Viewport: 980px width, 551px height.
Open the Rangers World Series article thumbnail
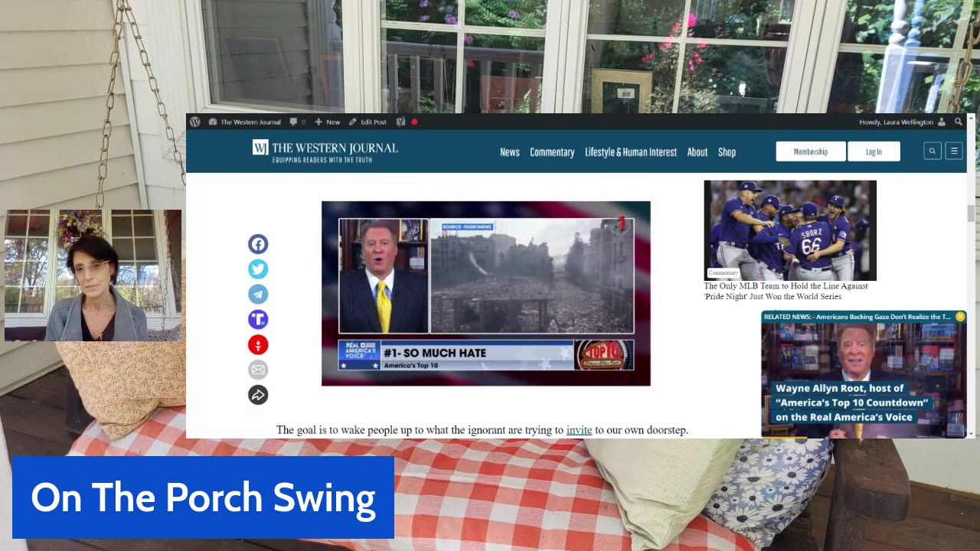tap(790, 230)
